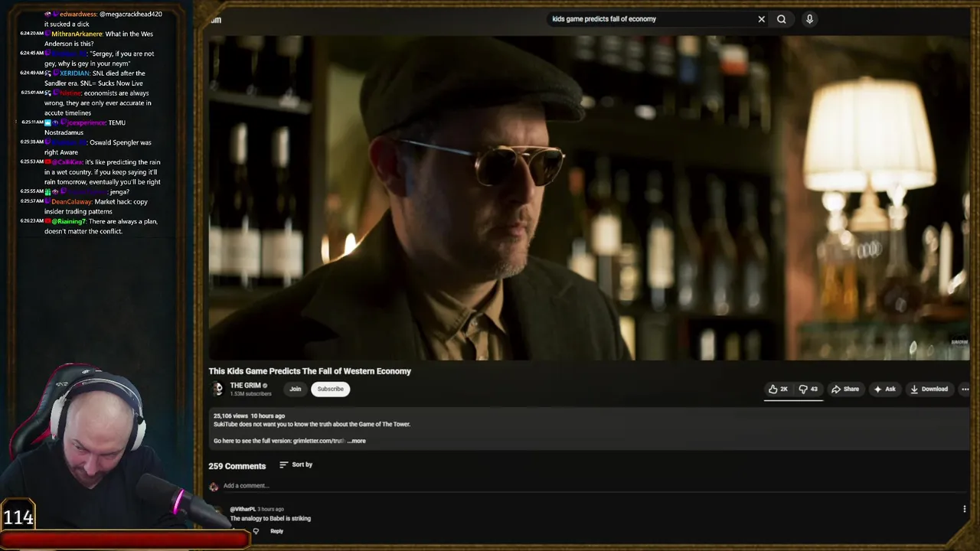Viewport: 980px width, 551px height.
Task: Click chat username XERIDIAN
Action: pyautogui.click(x=74, y=73)
